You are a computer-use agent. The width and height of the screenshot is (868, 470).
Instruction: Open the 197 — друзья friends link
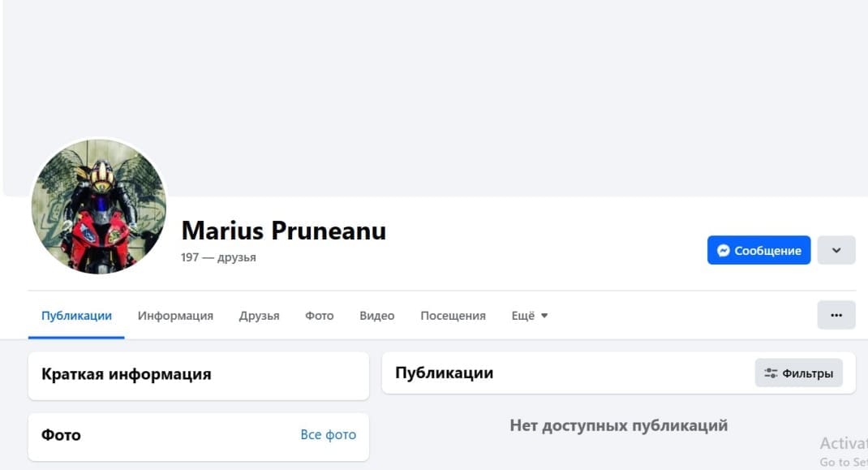218,257
